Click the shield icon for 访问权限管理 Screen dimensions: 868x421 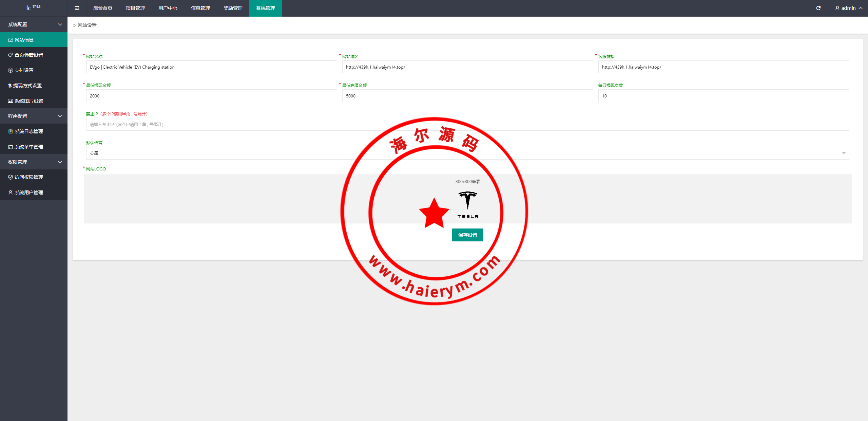tap(11, 177)
